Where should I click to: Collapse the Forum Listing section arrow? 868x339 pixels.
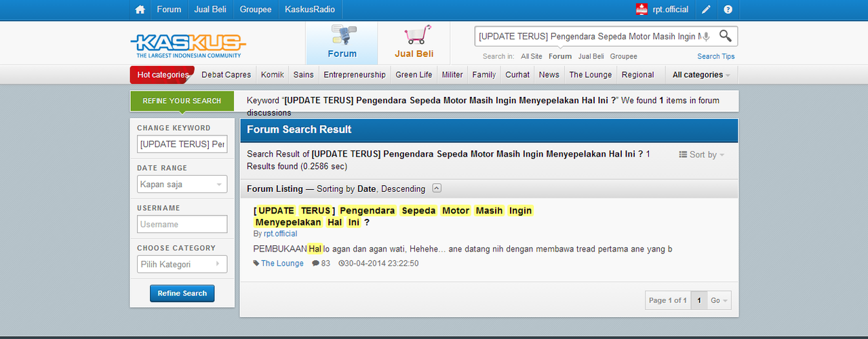coord(437,188)
